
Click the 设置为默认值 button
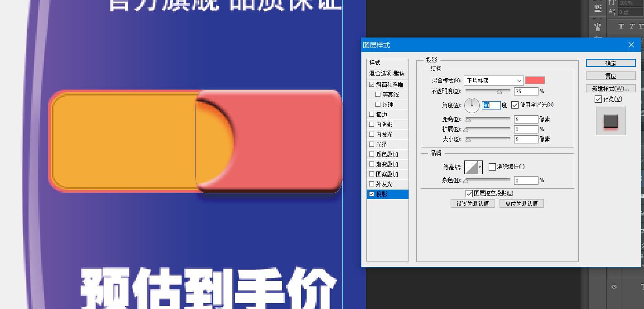pyautogui.click(x=473, y=204)
